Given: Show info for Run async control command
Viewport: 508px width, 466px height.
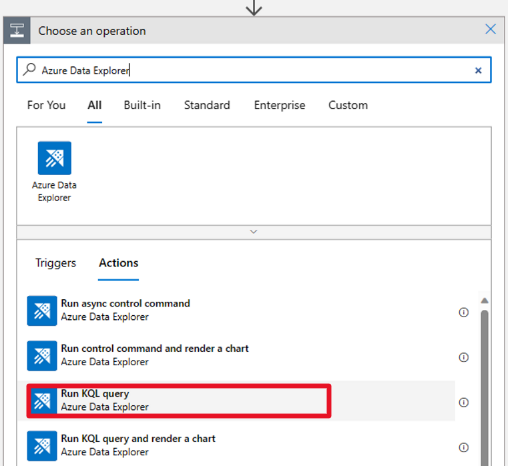Looking at the screenshot, I should click(464, 312).
